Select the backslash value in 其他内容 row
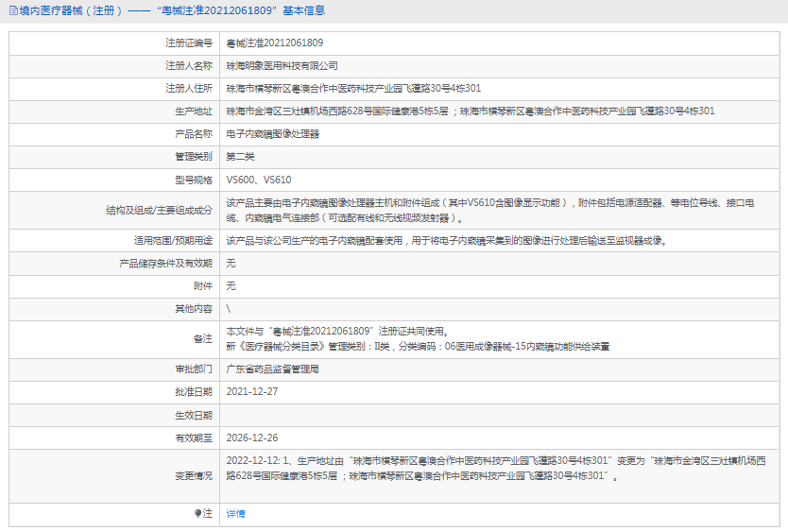Viewport: 788px width, 532px height. coord(229,309)
